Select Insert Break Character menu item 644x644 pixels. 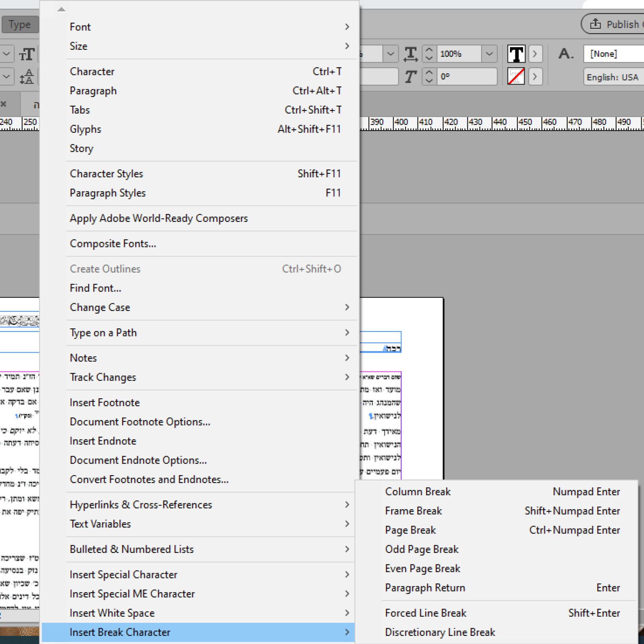[198, 632]
